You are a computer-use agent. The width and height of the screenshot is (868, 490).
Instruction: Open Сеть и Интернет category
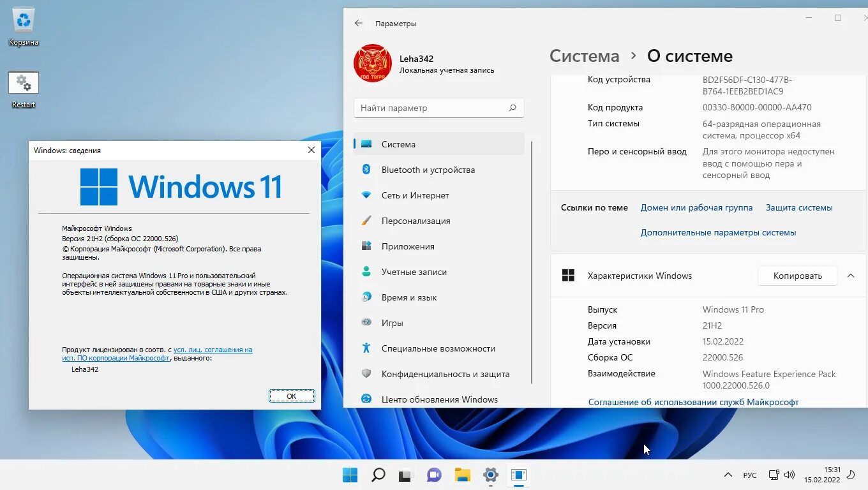(439, 195)
